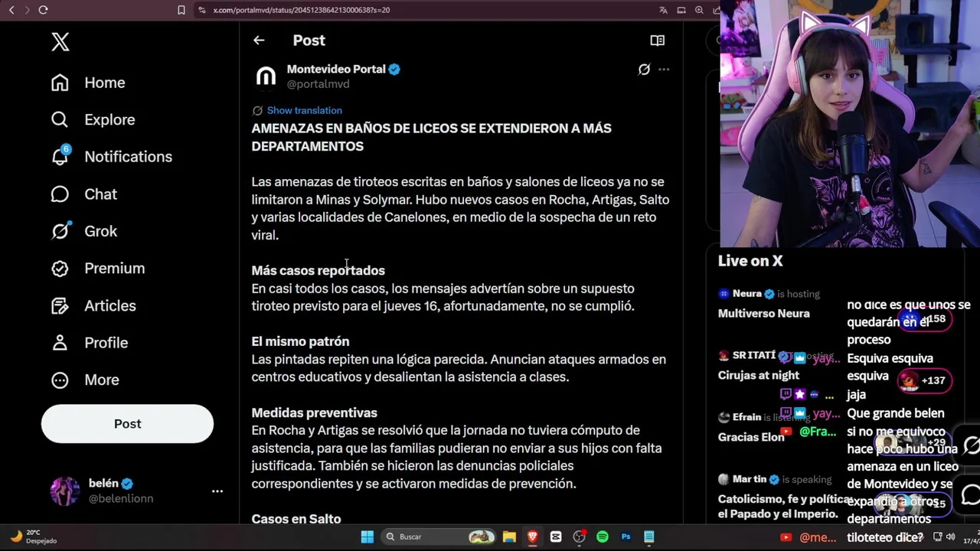Click the weather widget showing 20°C
980x551 pixels.
(34, 536)
